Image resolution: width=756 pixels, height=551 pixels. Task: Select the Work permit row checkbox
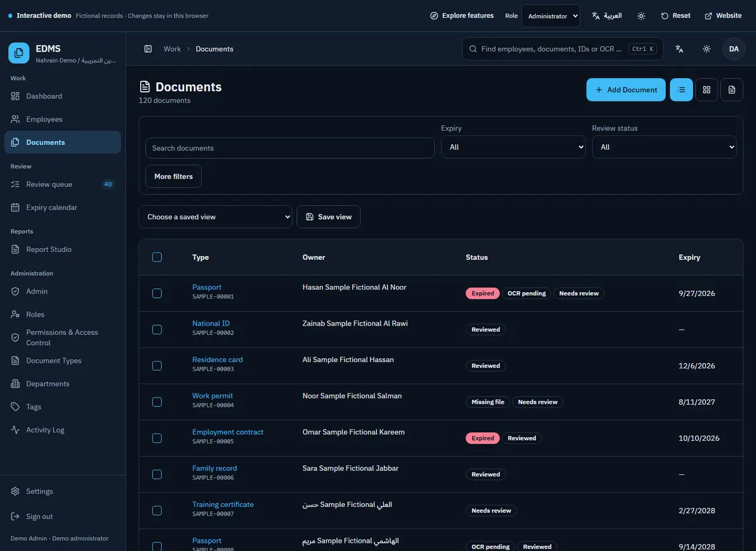click(x=157, y=402)
